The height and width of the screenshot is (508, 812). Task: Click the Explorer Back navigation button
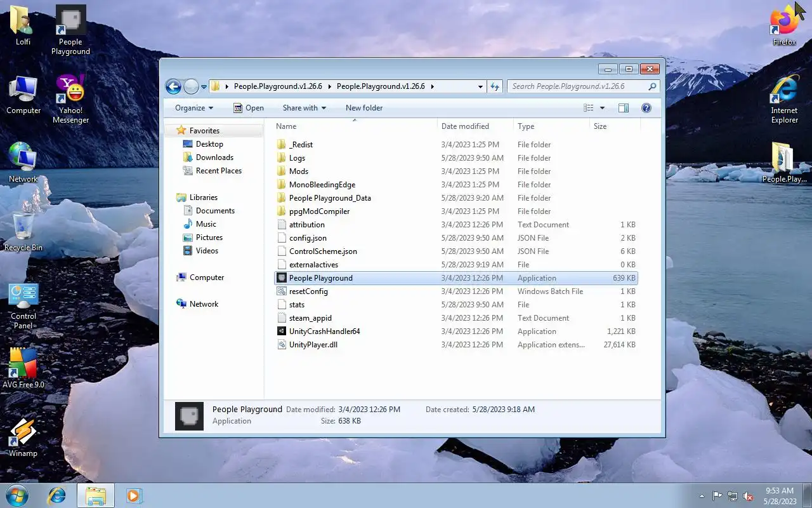point(173,86)
